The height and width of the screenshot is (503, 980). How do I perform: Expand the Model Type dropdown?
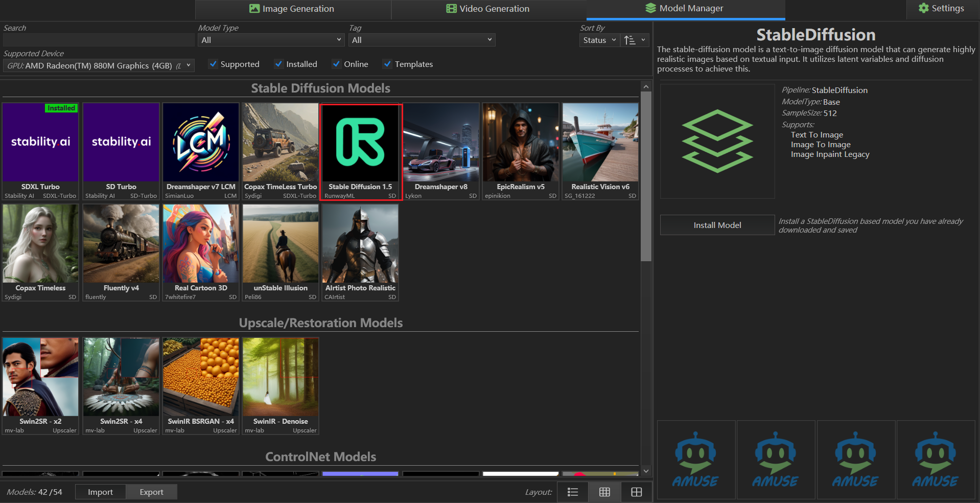[x=271, y=40]
